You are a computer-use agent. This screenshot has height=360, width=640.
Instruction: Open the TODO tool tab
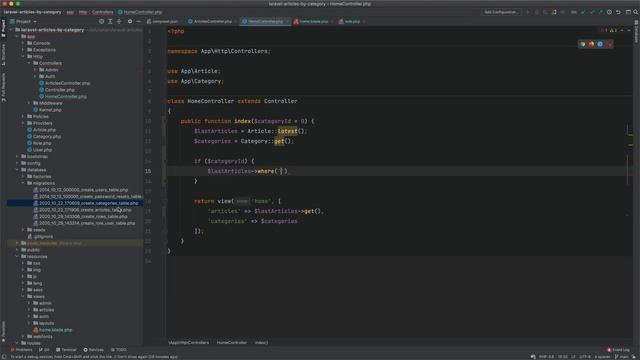coord(119,350)
